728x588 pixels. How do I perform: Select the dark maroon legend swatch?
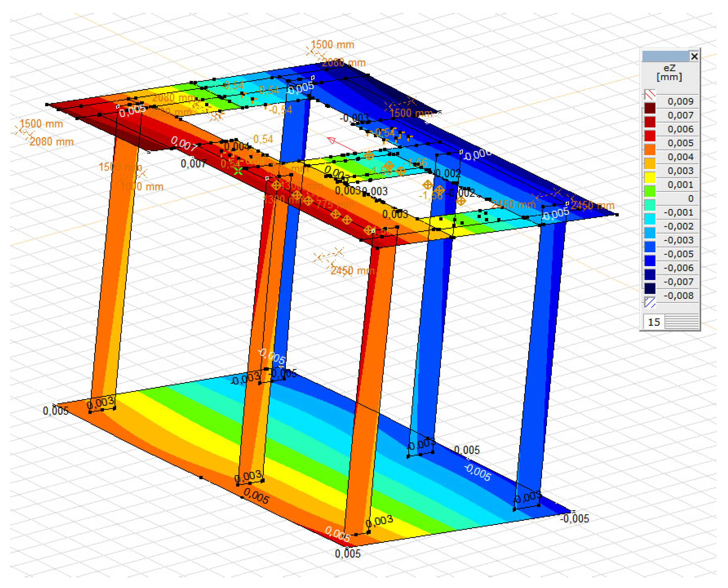pos(650,108)
